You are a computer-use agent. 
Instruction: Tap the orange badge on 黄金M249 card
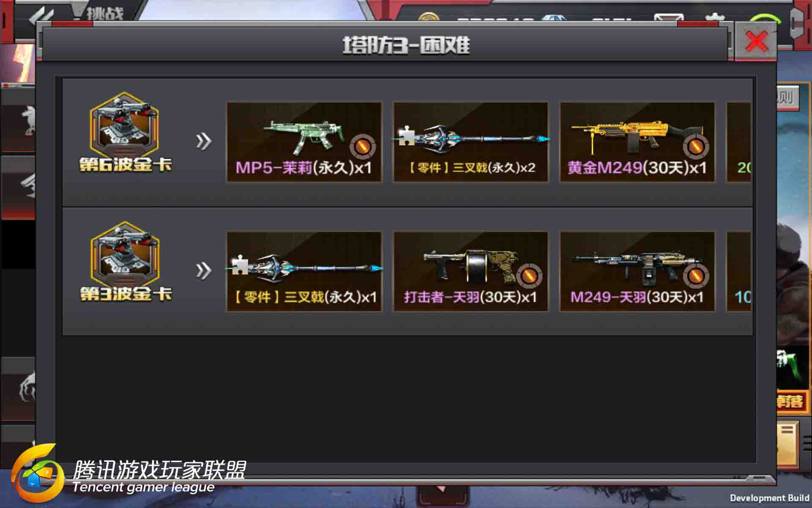(696, 146)
